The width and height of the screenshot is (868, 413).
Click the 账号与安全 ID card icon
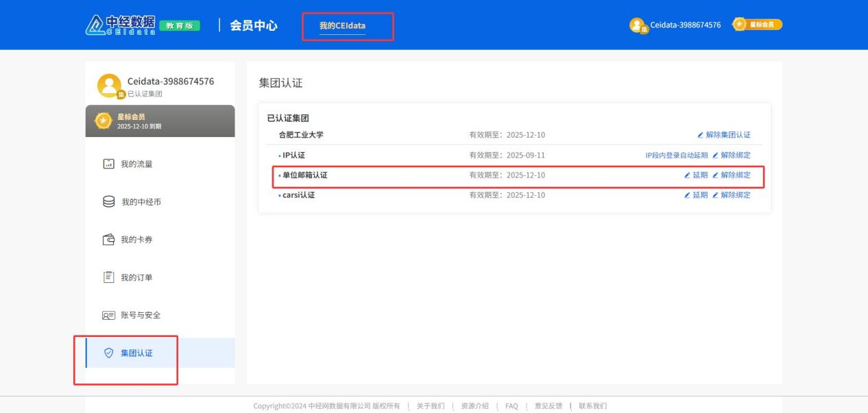(x=108, y=315)
